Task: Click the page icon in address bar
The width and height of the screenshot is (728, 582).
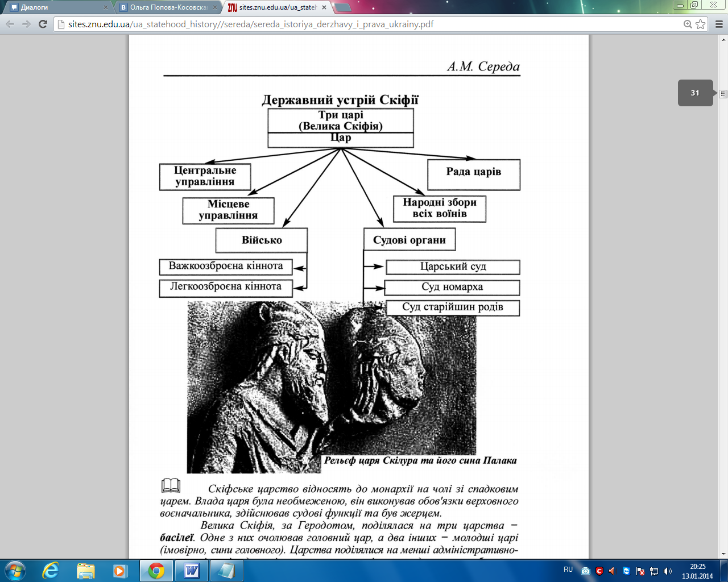Action: click(x=62, y=24)
